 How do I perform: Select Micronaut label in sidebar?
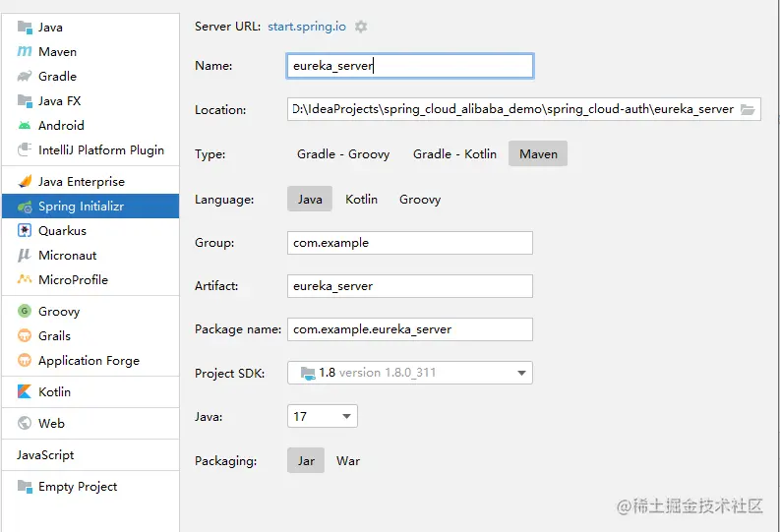click(x=68, y=255)
